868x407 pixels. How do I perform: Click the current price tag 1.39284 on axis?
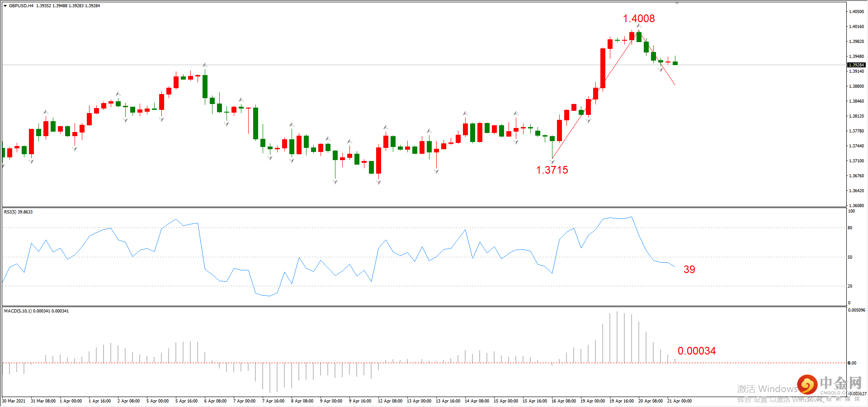click(x=856, y=65)
